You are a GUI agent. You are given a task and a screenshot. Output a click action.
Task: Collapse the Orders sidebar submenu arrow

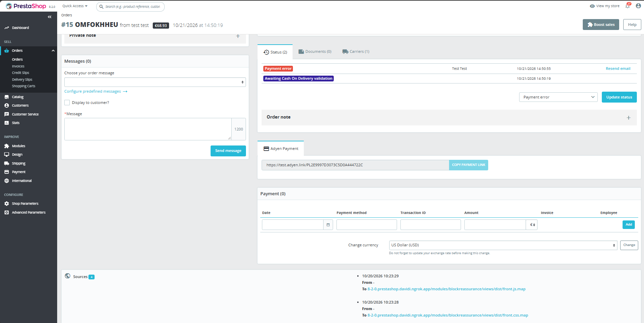coord(53,51)
